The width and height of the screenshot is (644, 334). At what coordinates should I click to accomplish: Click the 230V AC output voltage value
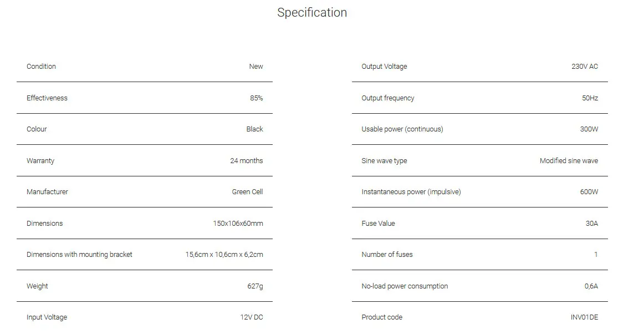(x=584, y=67)
